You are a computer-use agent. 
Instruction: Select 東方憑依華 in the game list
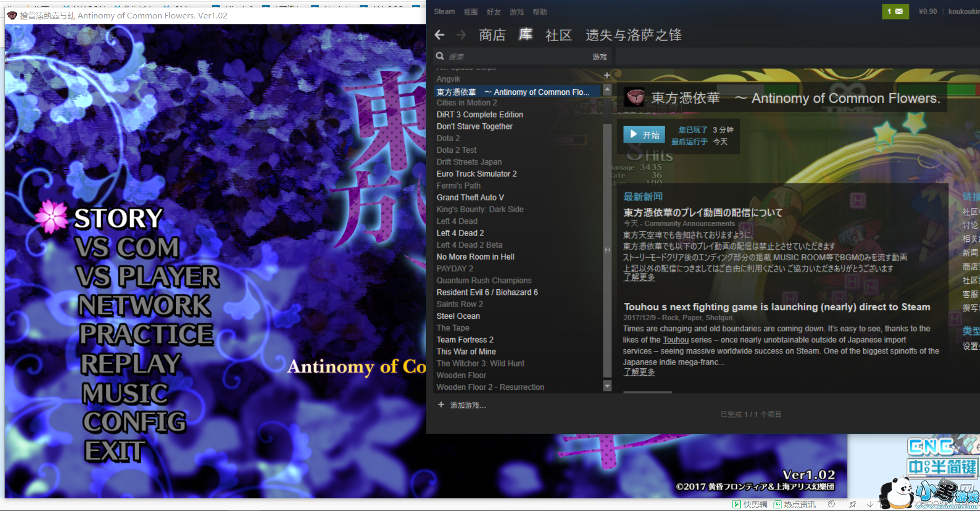(517, 92)
